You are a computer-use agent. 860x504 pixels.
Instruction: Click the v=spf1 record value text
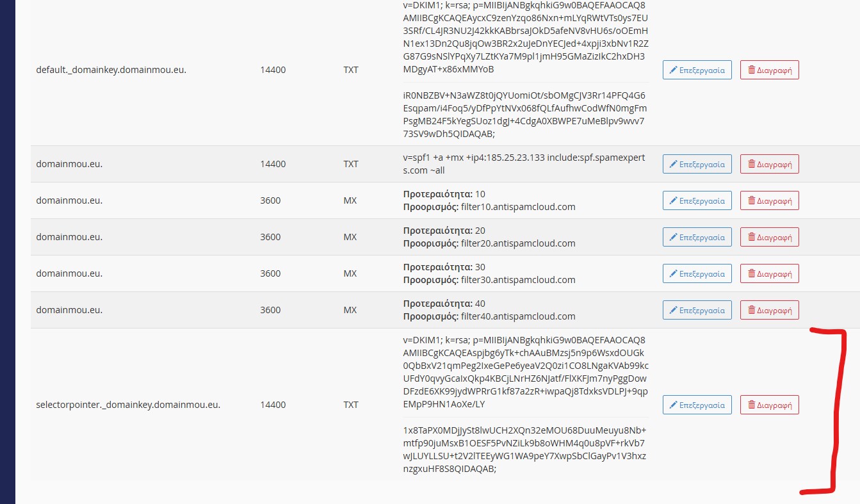(x=524, y=164)
